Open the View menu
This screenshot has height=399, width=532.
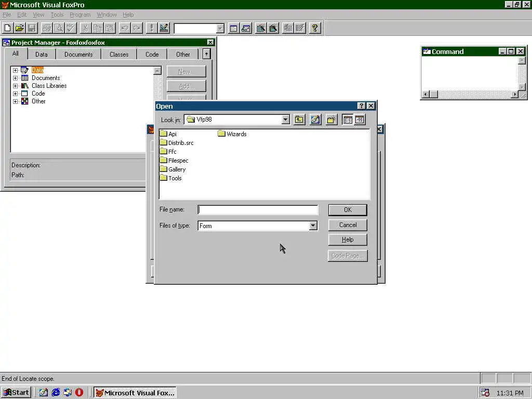pos(38,15)
